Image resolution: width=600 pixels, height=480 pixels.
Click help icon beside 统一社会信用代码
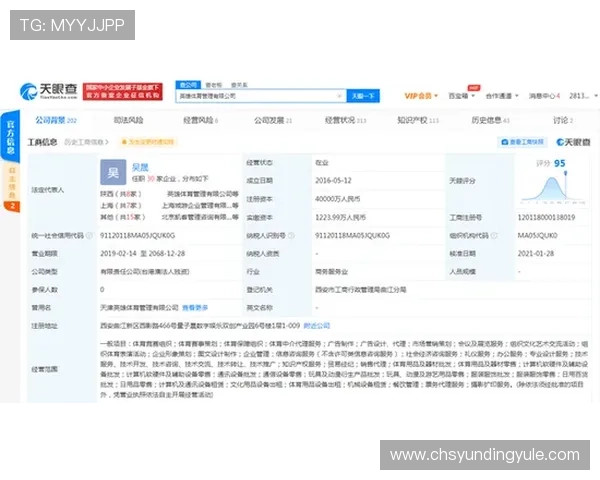[89, 235]
